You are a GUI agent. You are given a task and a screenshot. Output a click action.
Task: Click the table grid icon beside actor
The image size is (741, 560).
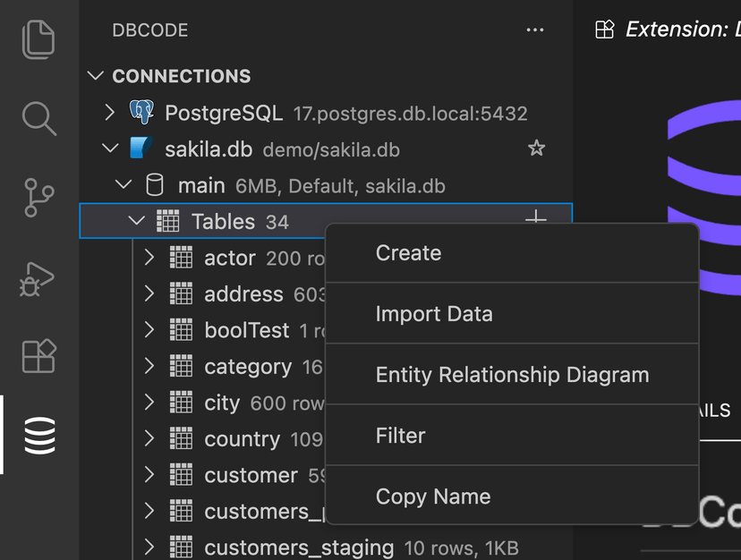[183, 258]
